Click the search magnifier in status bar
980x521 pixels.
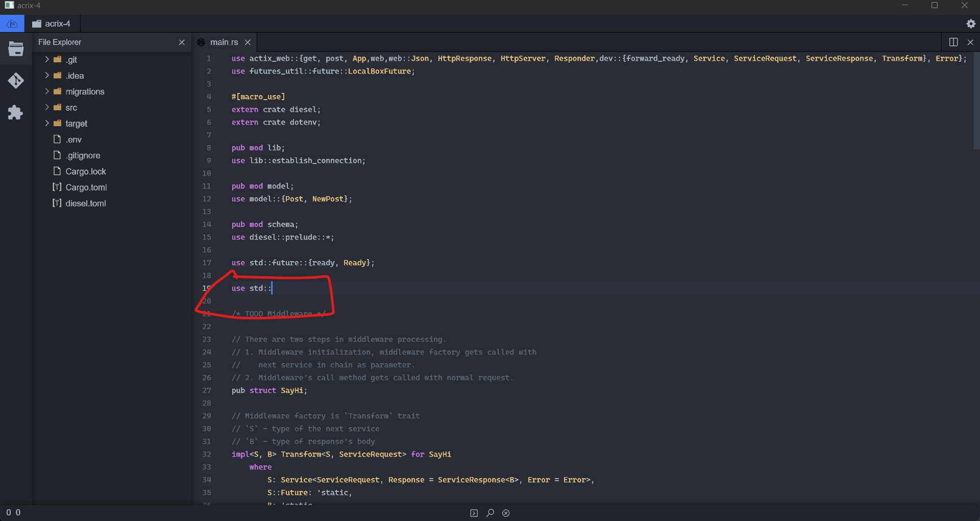[x=490, y=513]
